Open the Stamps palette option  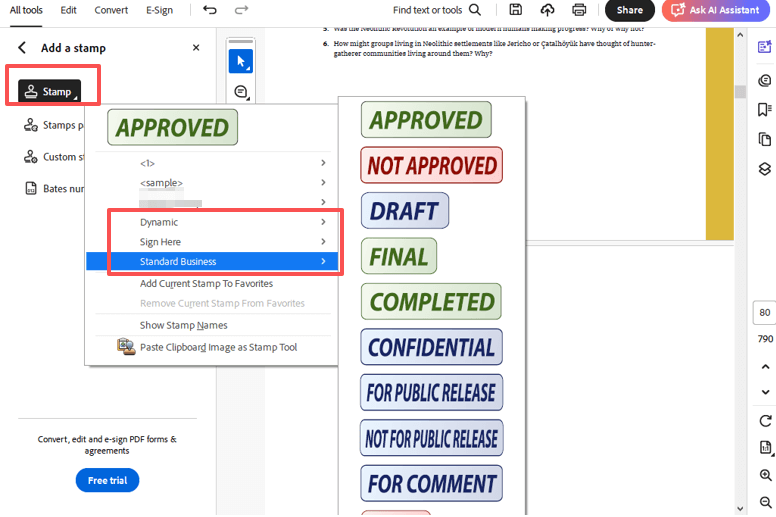tap(53, 125)
